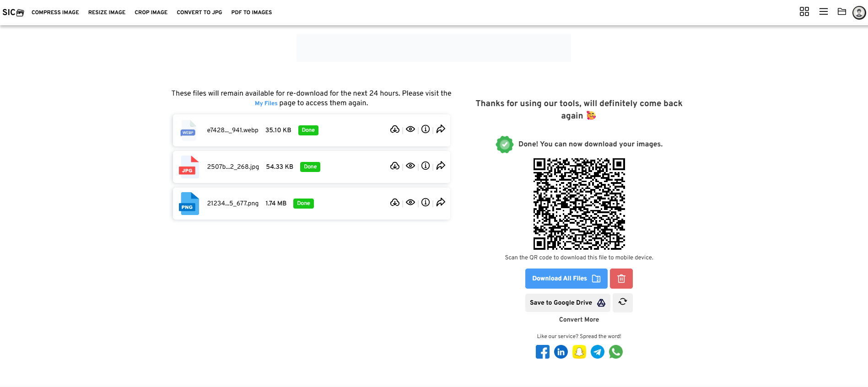Show info for the 21234...5_677.png file
Image resolution: width=868 pixels, height=387 pixels.
click(x=426, y=203)
